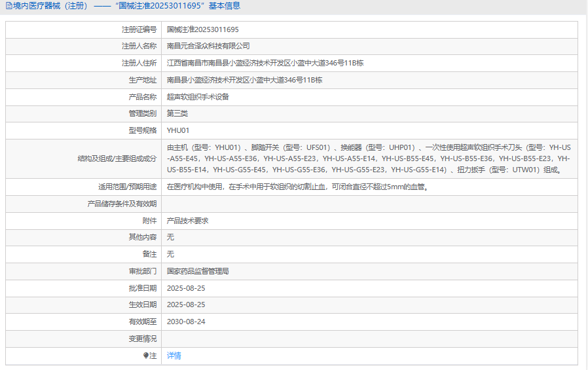Select model value YHU01 in 型号规格 row
The image size is (588, 370).
[178, 130]
